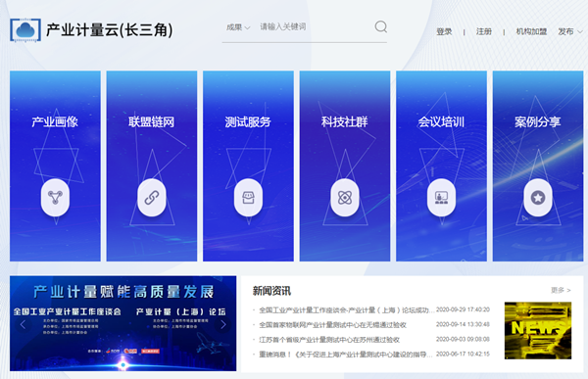
Task: Open news 重磅消息 article
Action: pyautogui.click(x=345, y=355)
